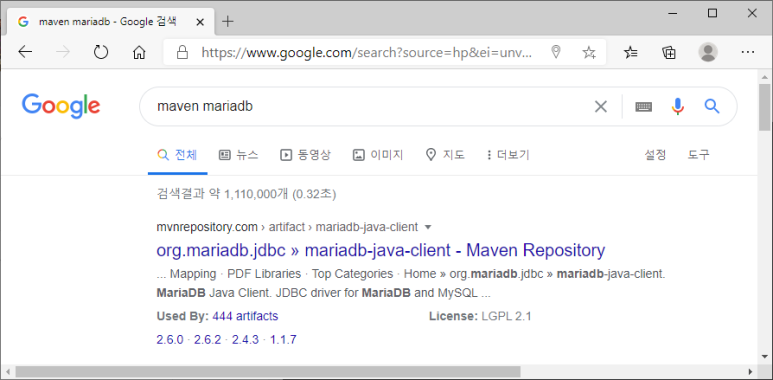Open a new browser tab
The image size is (773, 380).
tap(227, 22)
